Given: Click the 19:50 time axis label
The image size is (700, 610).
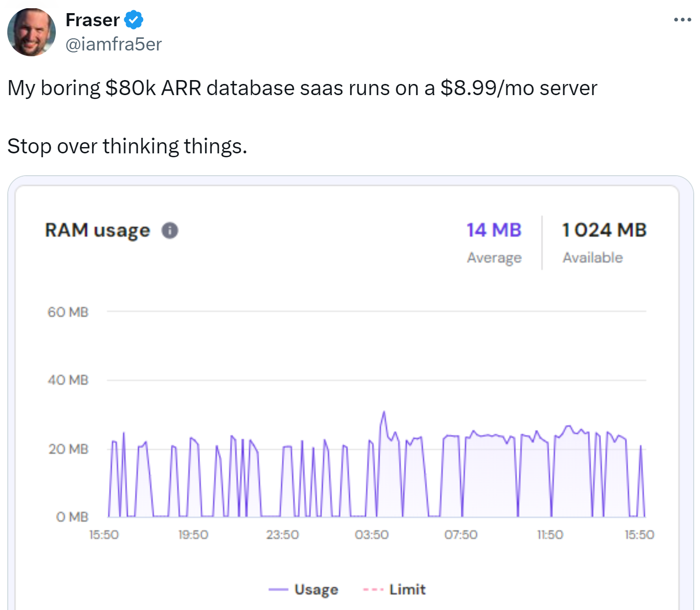Looking at the screenshot, I should (193, 534).
